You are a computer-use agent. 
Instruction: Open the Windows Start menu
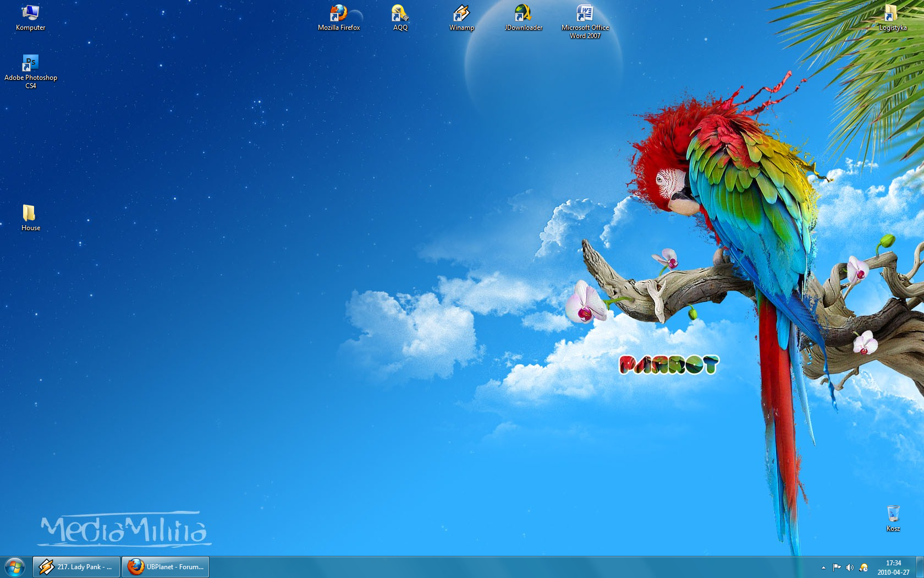pyautogui.click(x=15, y=567)
